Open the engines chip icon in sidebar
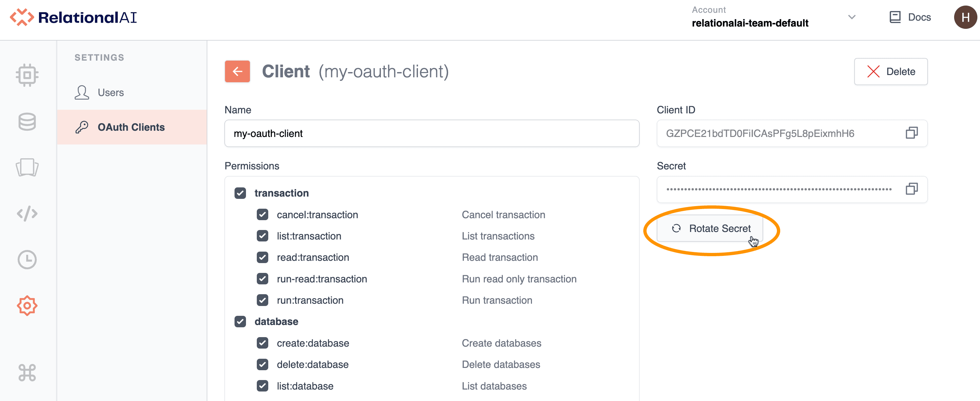The width and height of the screenshot is (980, 401). (x=27, y=75)
